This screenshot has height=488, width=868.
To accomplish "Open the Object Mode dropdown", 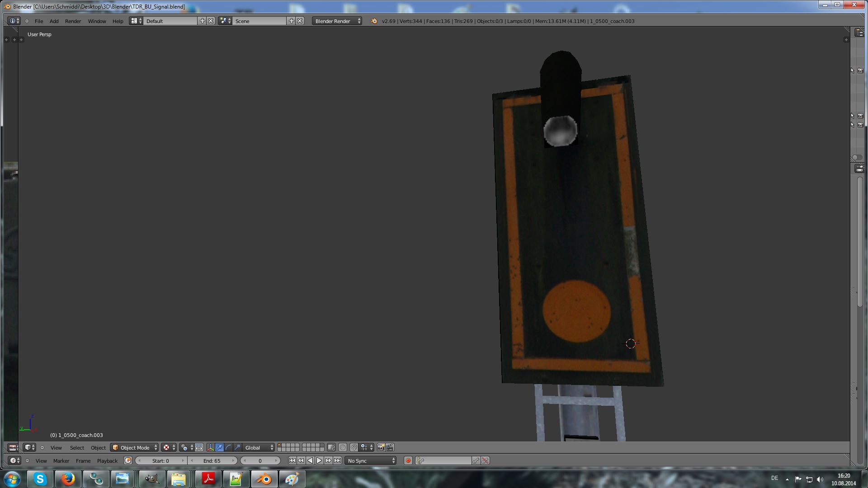I will (135, 447).
